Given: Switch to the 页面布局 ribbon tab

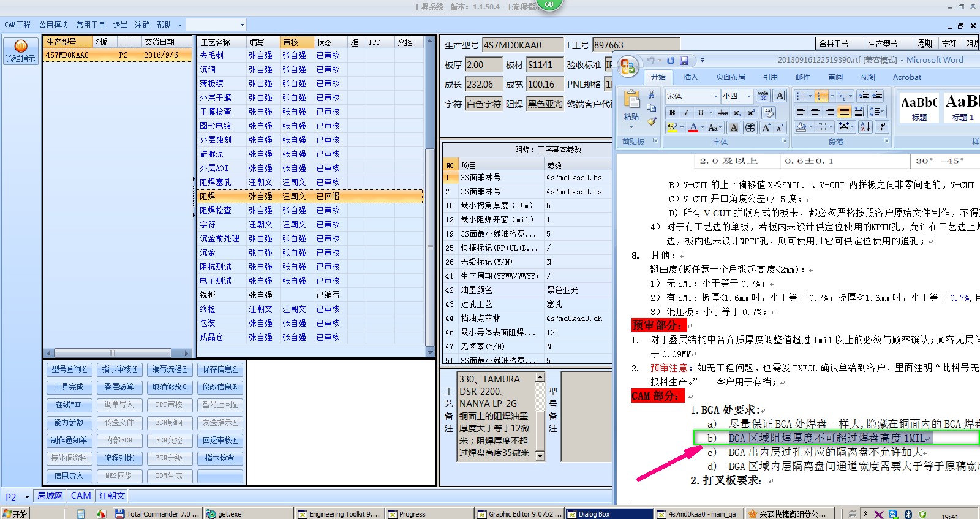Looking at the screenshot, I should (731, 77).
